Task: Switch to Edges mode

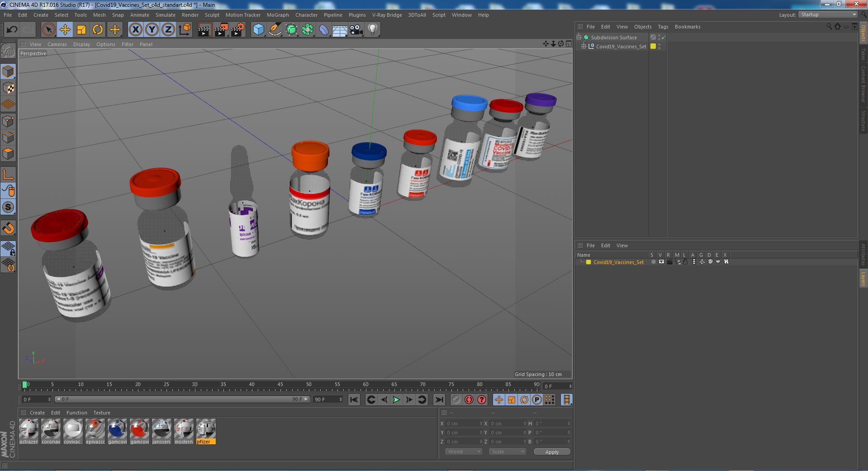Action: click(8, 137)
